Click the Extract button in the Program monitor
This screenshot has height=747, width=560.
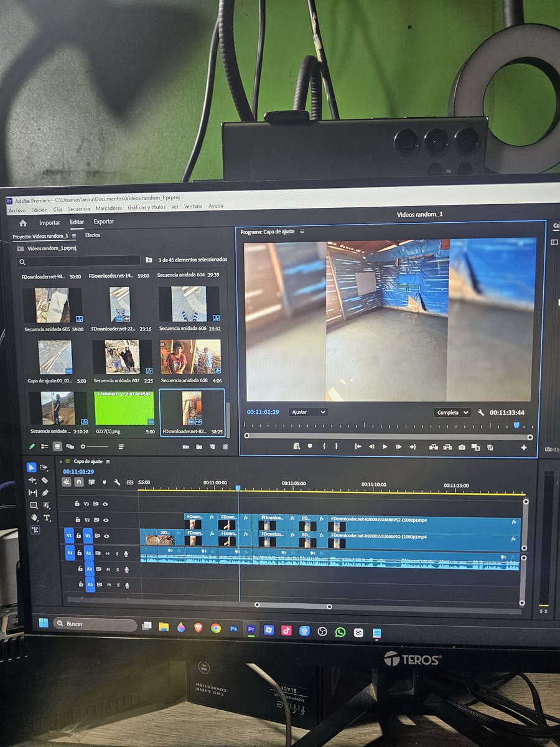click(447, 447)
